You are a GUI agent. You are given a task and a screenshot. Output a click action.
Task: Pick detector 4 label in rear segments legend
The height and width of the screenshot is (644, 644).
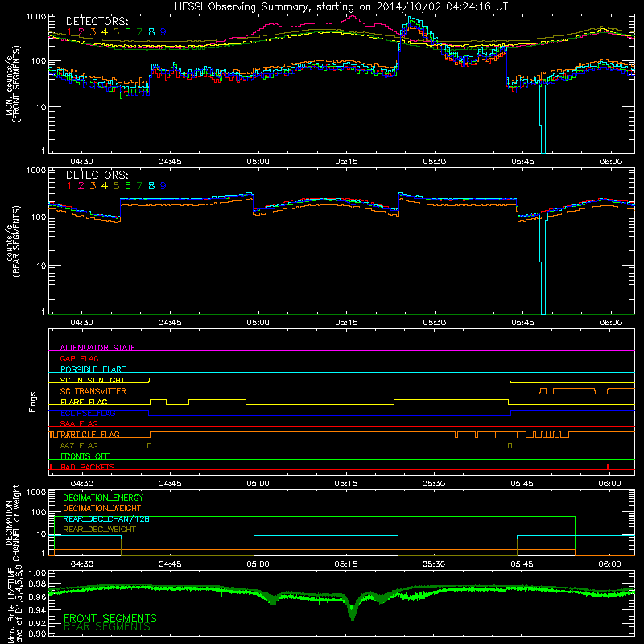(x=105, y=186)
